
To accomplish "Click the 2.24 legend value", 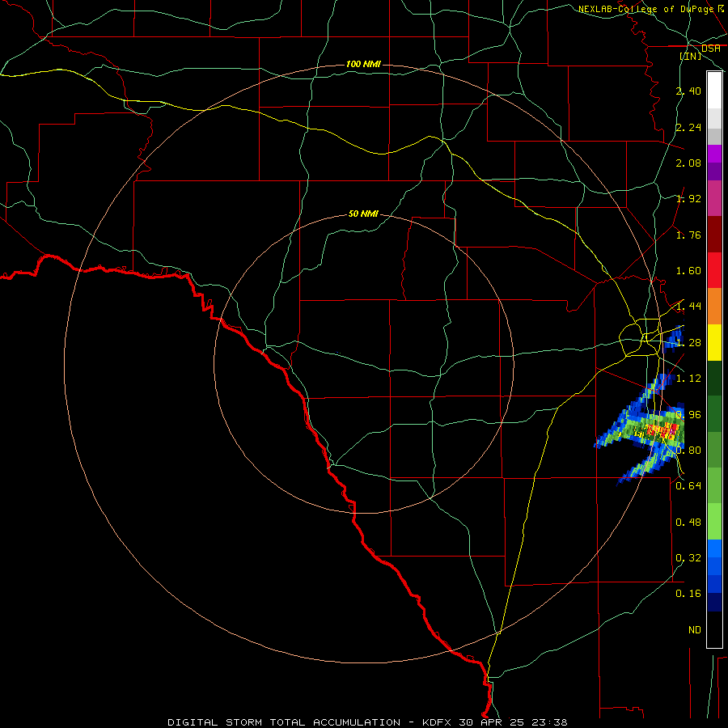I will [x=688, y=127].
